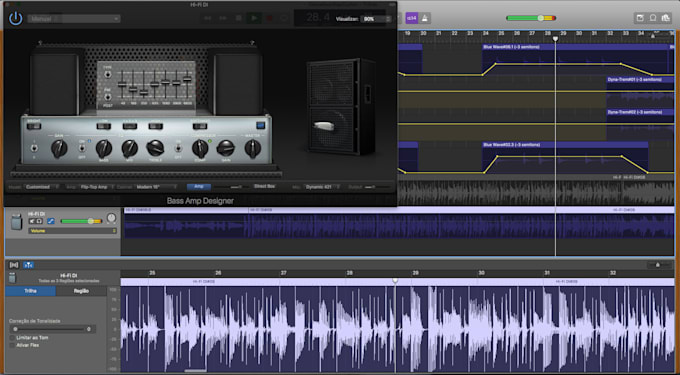
Task: Open the Manual preset dropdown
Action: point(74,19)
